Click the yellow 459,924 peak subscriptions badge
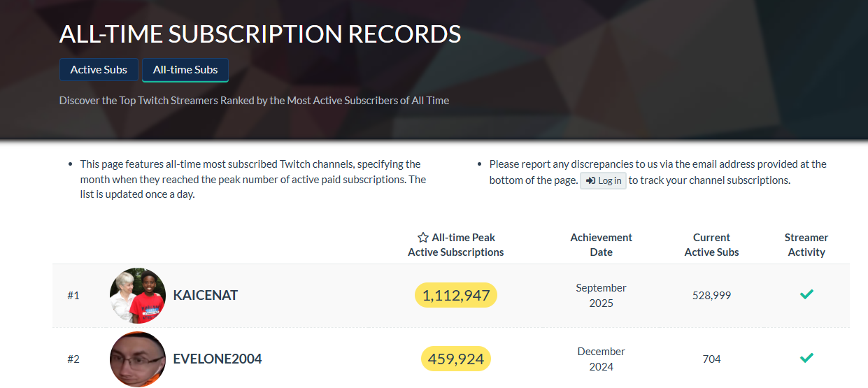Image resolution: width=868 pixels, height=388 pixels. [x=456, y=359]
